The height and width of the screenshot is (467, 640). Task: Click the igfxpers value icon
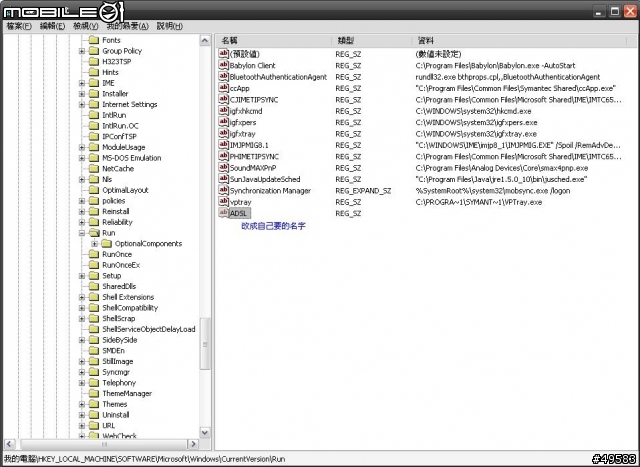(223, 122)
